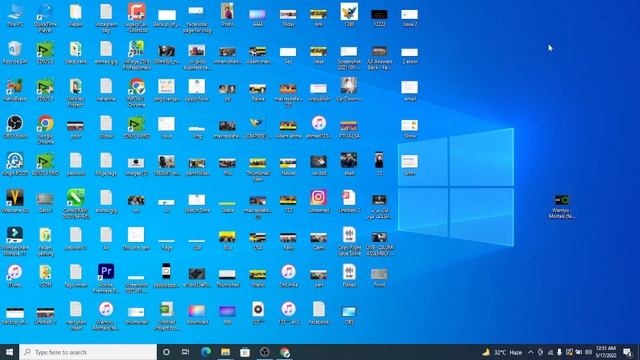Open the 'password' text document

[x=76, y=164]
